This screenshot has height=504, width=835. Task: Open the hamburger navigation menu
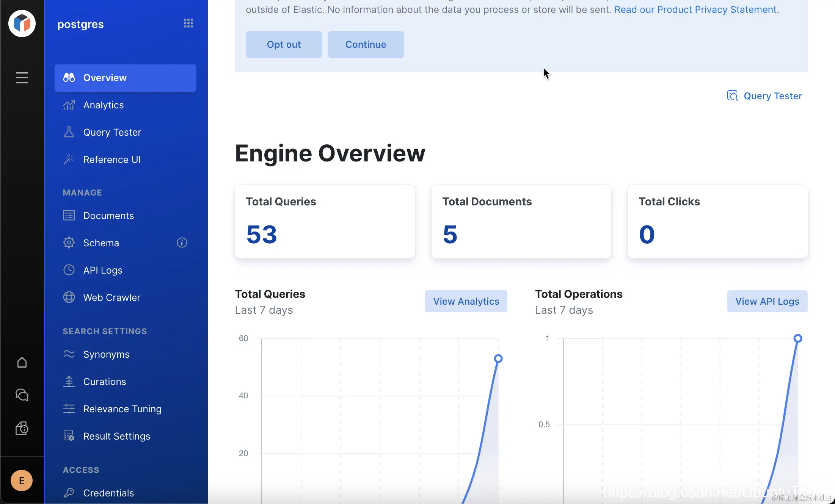click(22, 78)
